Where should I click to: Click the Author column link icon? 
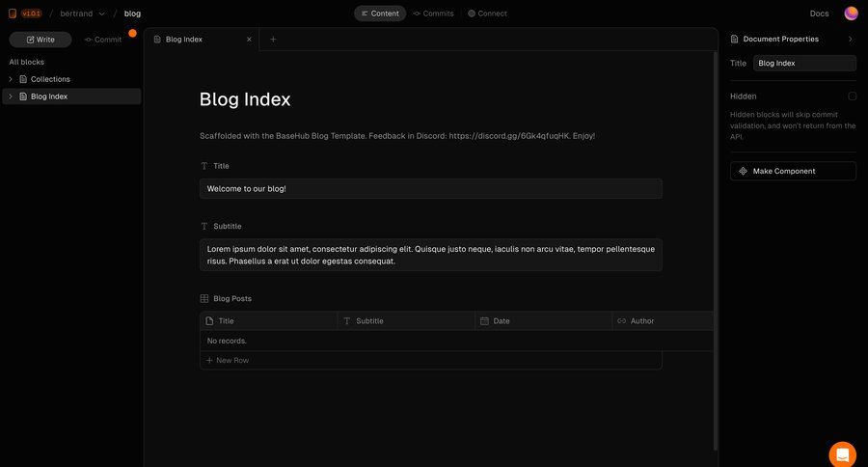coord(622,321)
